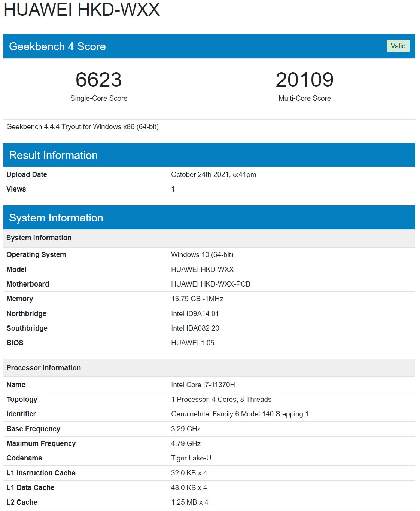Select the Geekbench 4.4.4 Tryout version text
The height and width of the screenshot is (511, 420).
(x=83, y=126)
